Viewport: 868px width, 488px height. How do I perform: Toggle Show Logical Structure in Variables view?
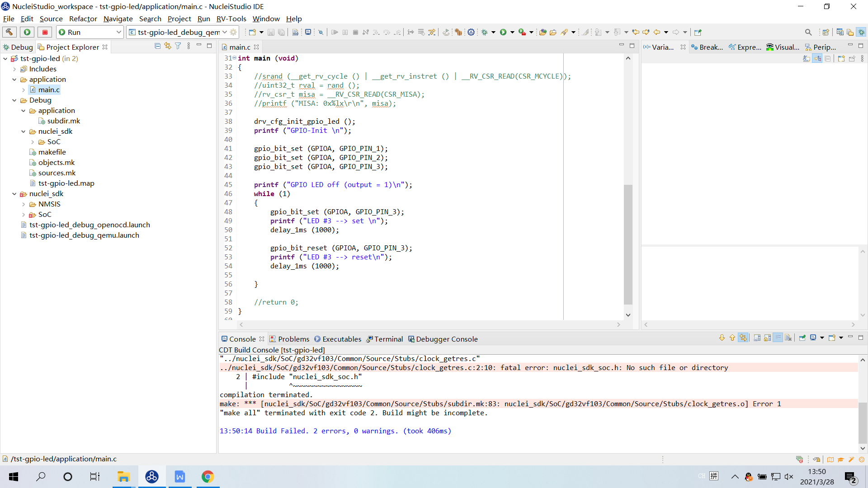tap(817, 59)
